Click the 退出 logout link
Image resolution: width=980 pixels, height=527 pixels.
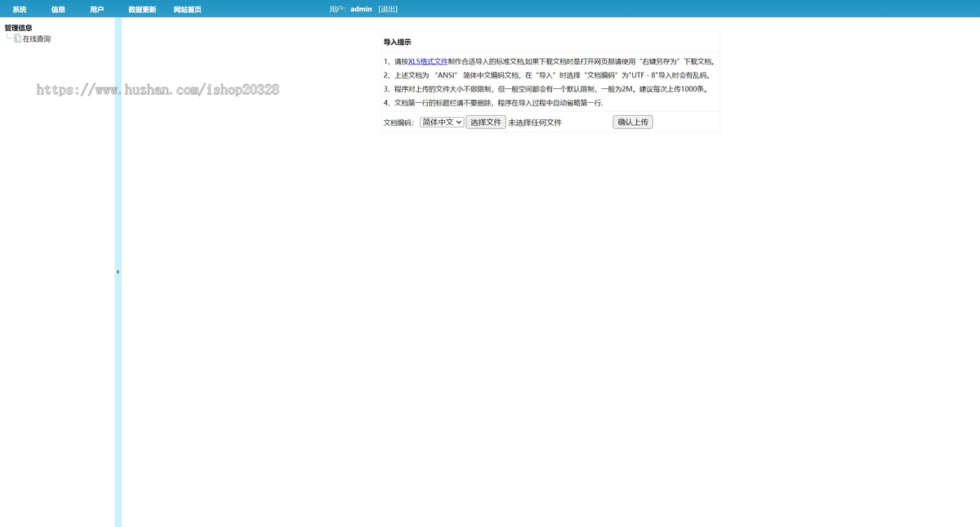tap(388, 10)
